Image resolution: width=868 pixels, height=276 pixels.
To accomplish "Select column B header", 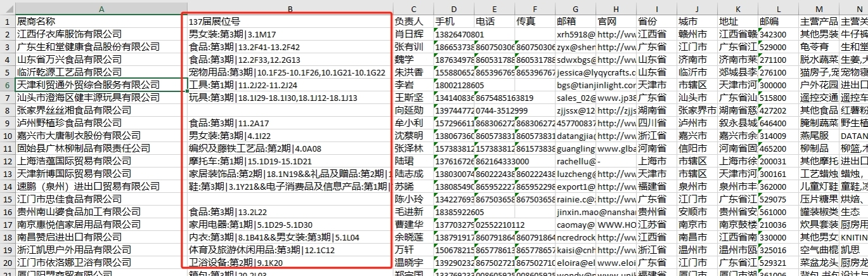I will coord(290,9).
